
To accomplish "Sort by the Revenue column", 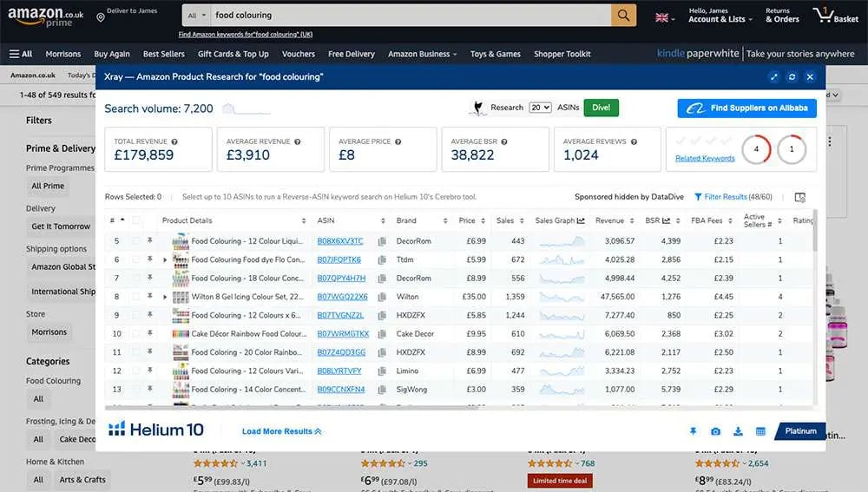I will click(615, 220).
